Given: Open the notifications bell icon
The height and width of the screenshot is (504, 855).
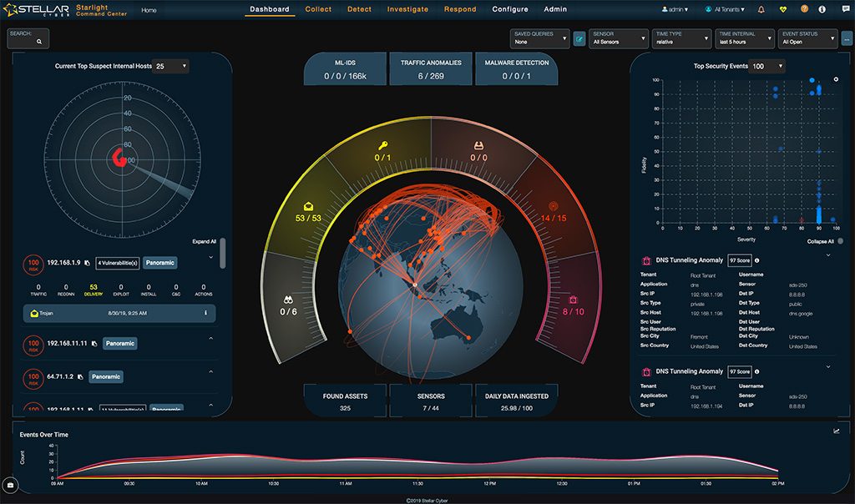Looking at the screenshot, I should (x=761, y=9).
